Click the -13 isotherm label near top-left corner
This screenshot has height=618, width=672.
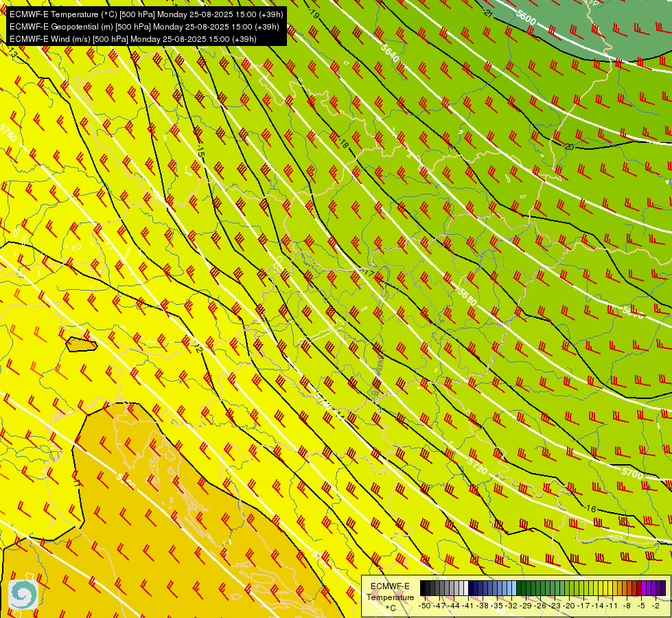[x=12, y=54]
